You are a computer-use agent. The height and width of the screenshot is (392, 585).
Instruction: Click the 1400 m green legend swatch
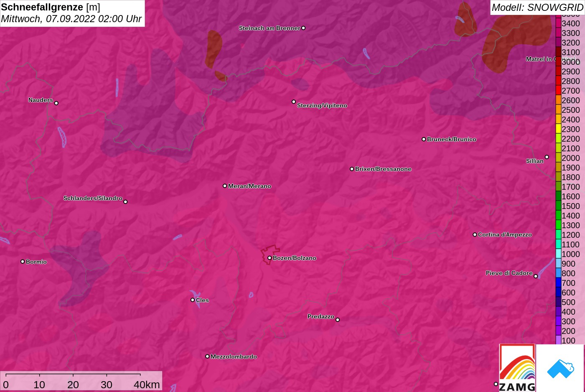pyautogui.click(x=558, y=216)
